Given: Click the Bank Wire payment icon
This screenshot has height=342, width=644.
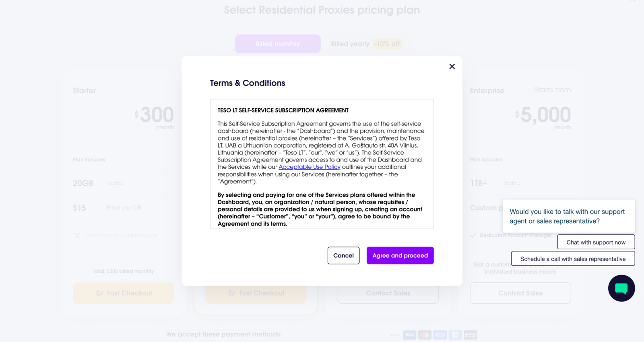Looking at the screenshot, I should click(x=470, y=335).
